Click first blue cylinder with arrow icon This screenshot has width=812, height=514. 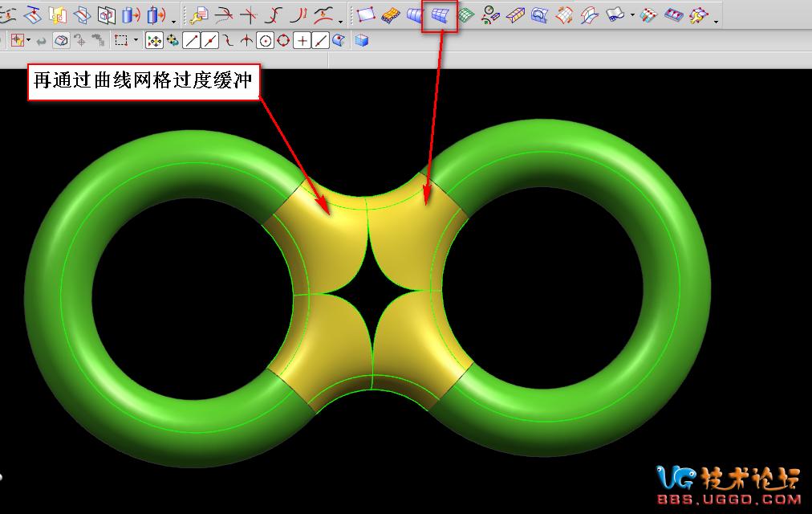(x=131, y=15)
